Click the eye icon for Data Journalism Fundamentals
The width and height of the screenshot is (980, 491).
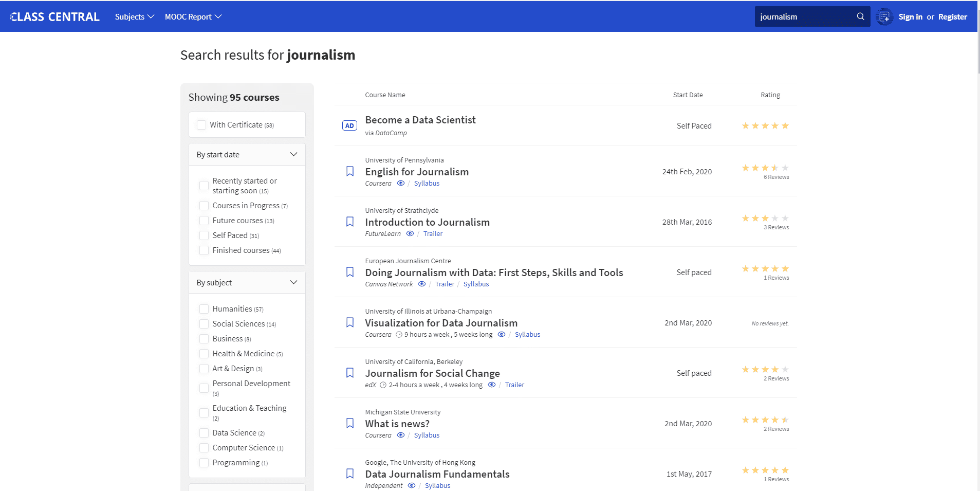pos(412,485)
